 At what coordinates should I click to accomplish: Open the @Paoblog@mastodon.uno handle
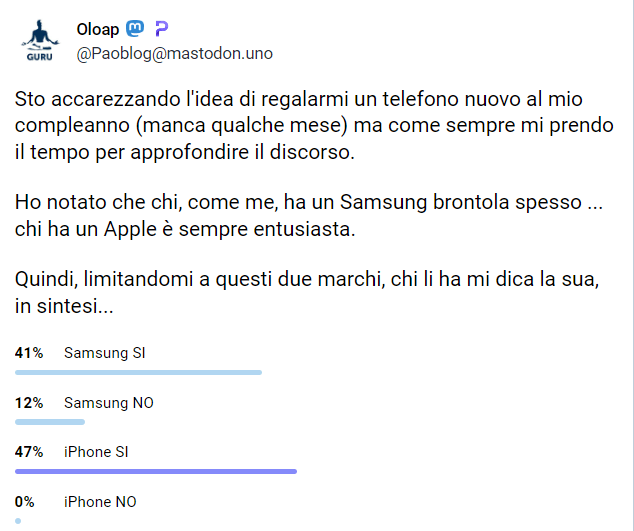tap(174, 53)
